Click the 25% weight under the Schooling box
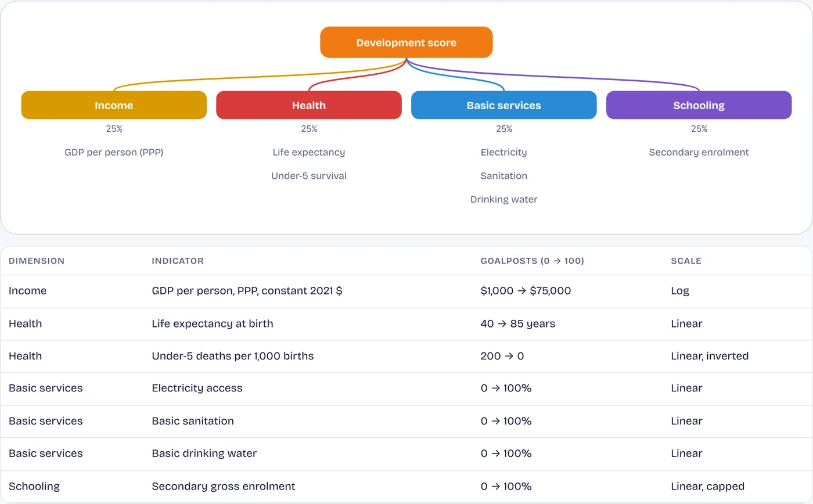 click(x=699, y=129)
